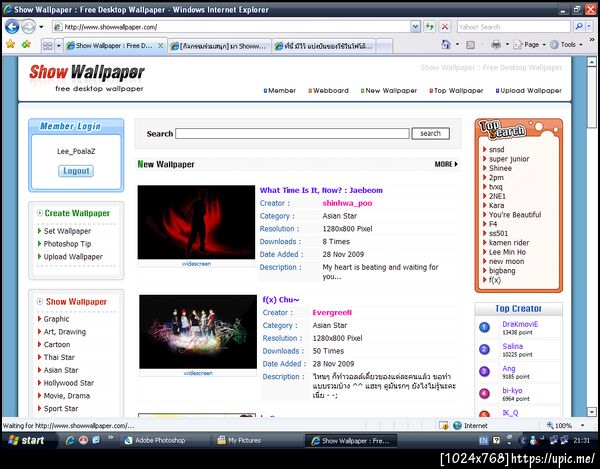
Task: Open the Movie, Drama category
Action: (67, 396)
